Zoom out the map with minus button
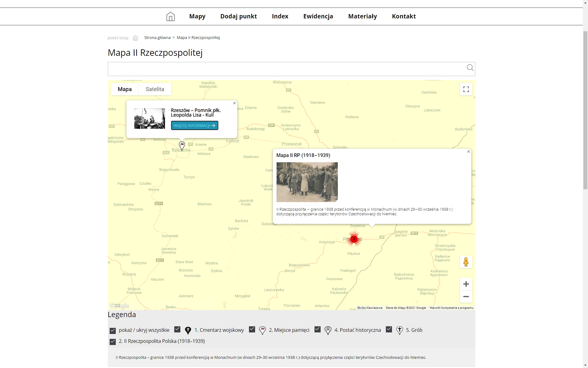This screenshot has height=368, width=588. tap(466, 297)
